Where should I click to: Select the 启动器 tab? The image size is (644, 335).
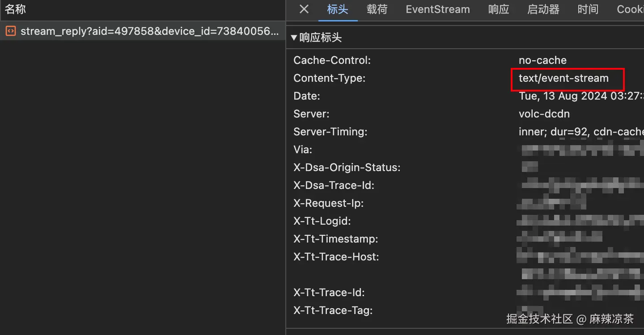click(543, 9)
